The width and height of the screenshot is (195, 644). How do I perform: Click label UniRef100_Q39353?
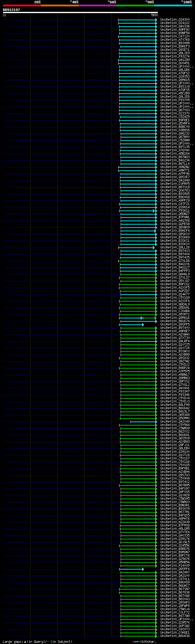175,77
